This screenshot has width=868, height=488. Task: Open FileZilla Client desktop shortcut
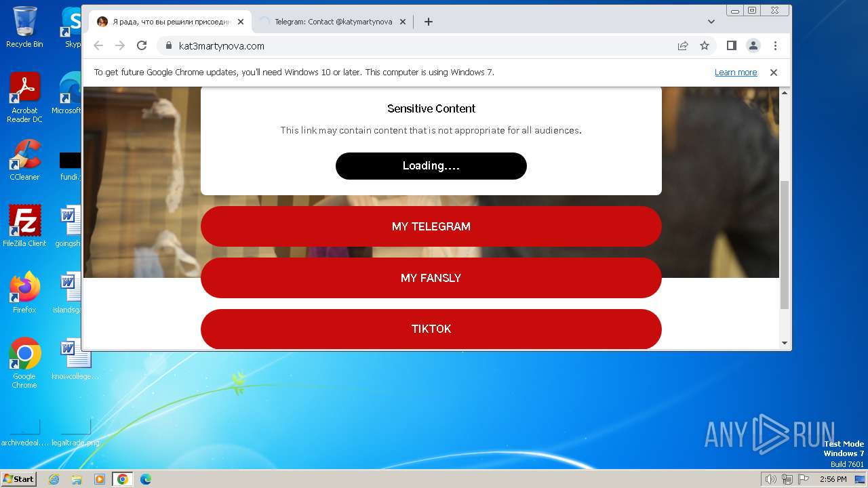coord(24,226)
